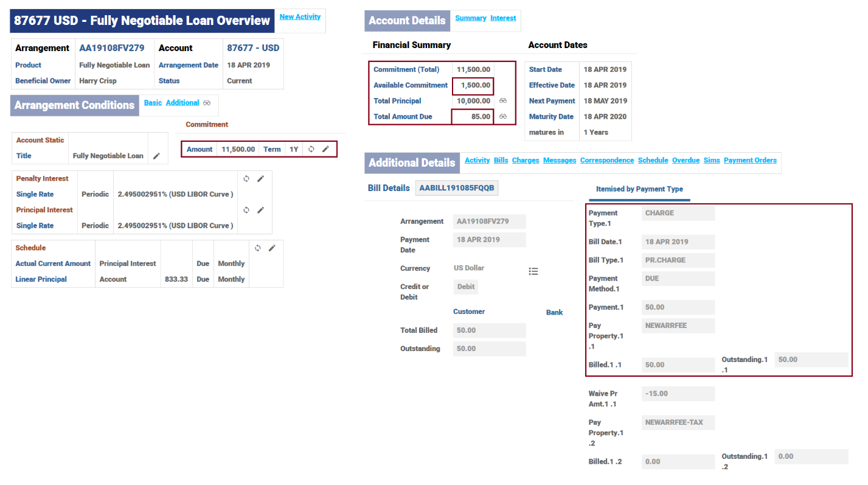
Task: Click the pencil icon beside Account Static title
Action: pyautogui.click(x=156, y=156)
